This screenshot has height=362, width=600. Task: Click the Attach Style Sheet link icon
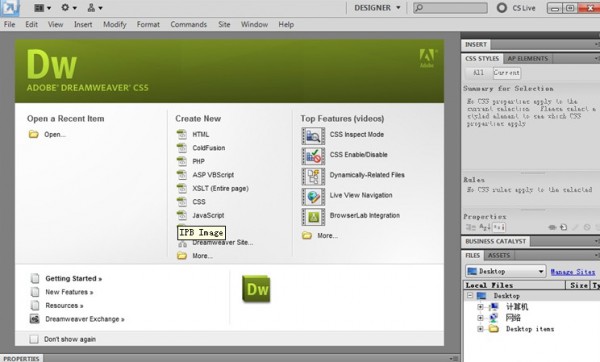[552, 227]
